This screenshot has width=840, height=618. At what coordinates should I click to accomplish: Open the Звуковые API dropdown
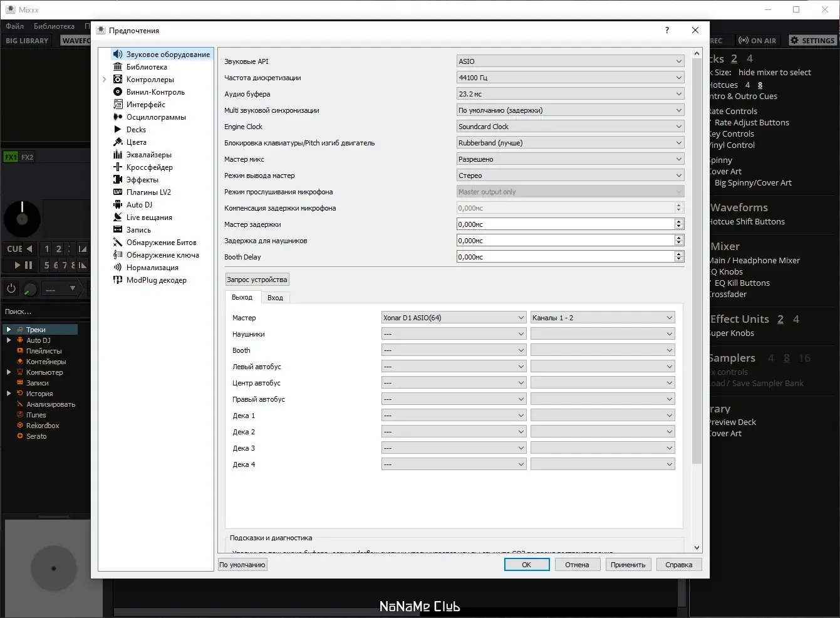[x=570, y=61]
